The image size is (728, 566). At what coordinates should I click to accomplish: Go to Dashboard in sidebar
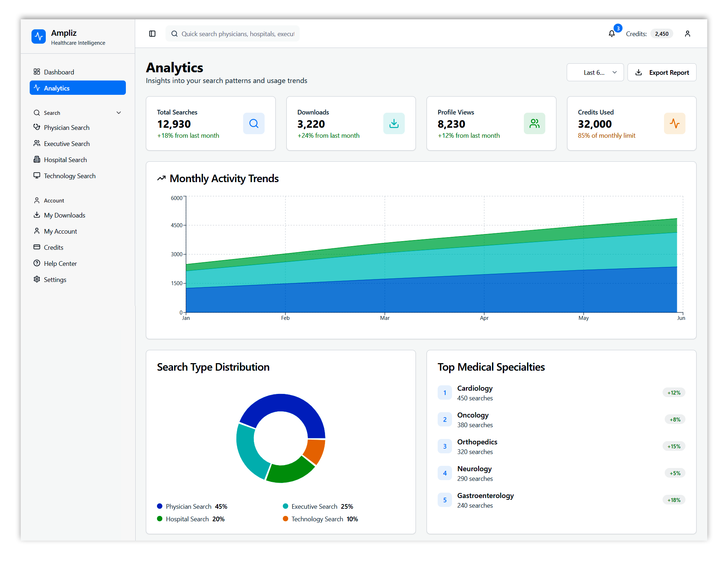(59, 72)
